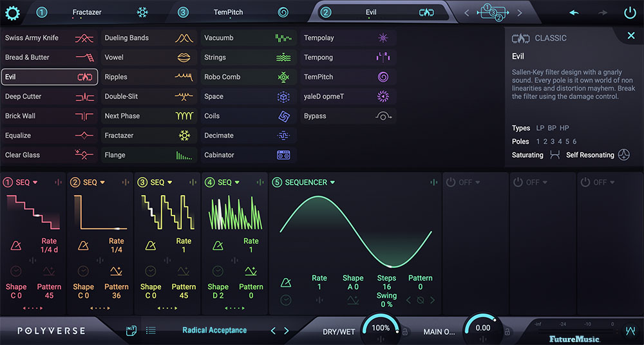Select the Robo Comb filter icon
This screenshot has width=644, height=345.
(x=283, y=77)
